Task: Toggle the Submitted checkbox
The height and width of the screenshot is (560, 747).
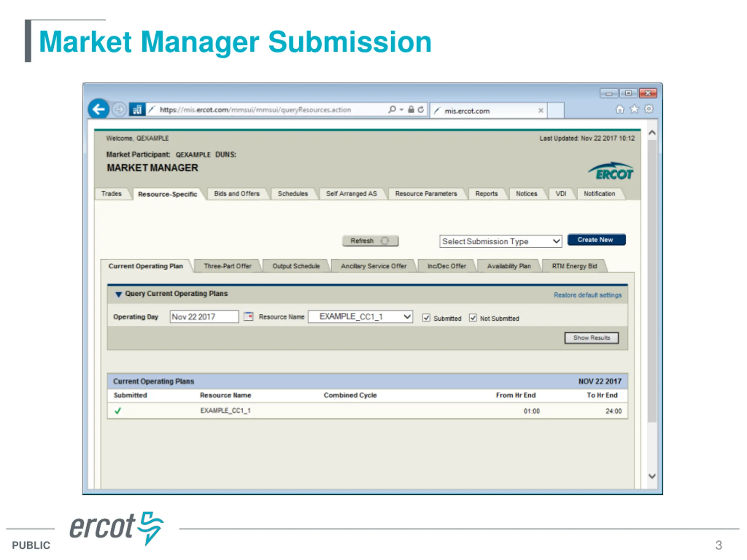Action: coord(426,318)
